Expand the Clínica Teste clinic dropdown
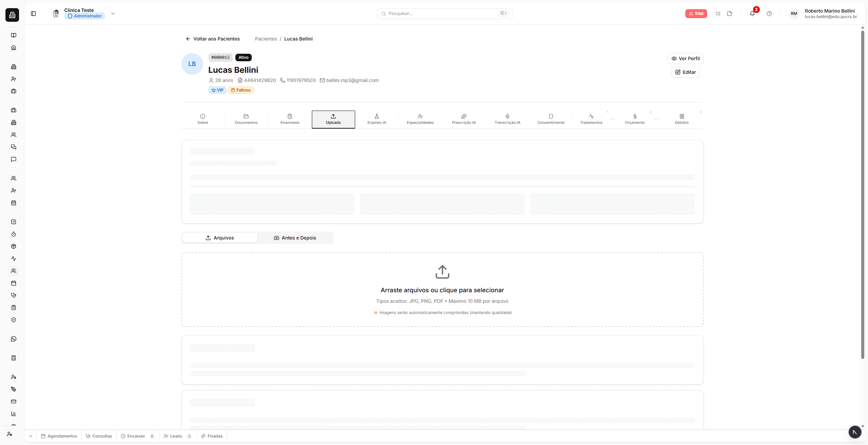This screenshot has height=445, width=868. pyautogui.click(x=113, y=14)
